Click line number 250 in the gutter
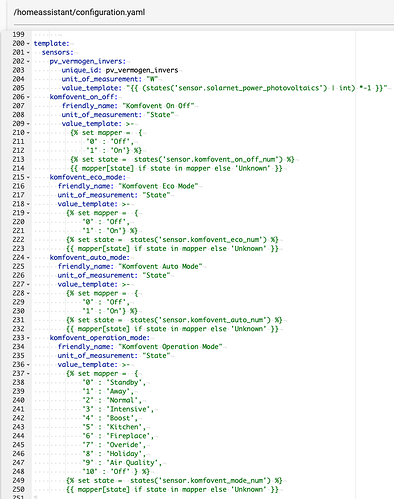394x499 pixels. pyautogui.click(x=18, y=489)
